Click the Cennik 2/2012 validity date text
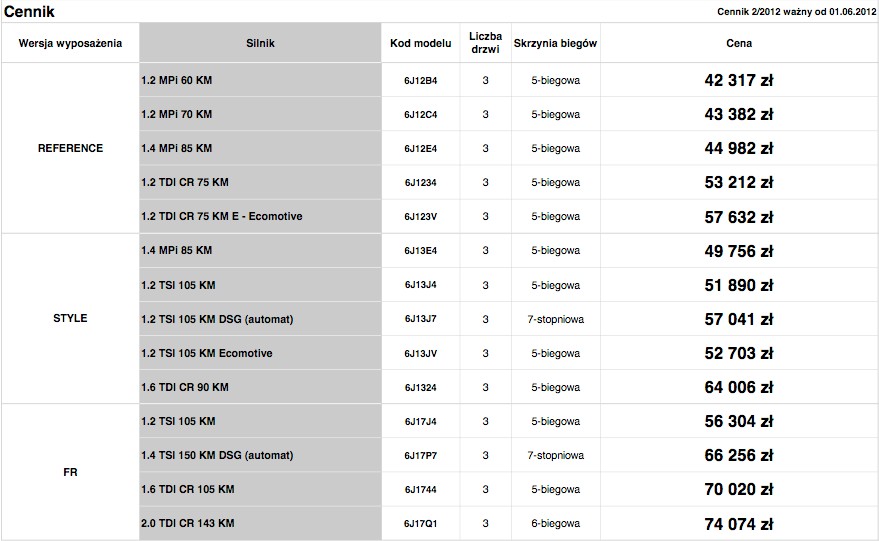The image size is (879, 541). 797,11
